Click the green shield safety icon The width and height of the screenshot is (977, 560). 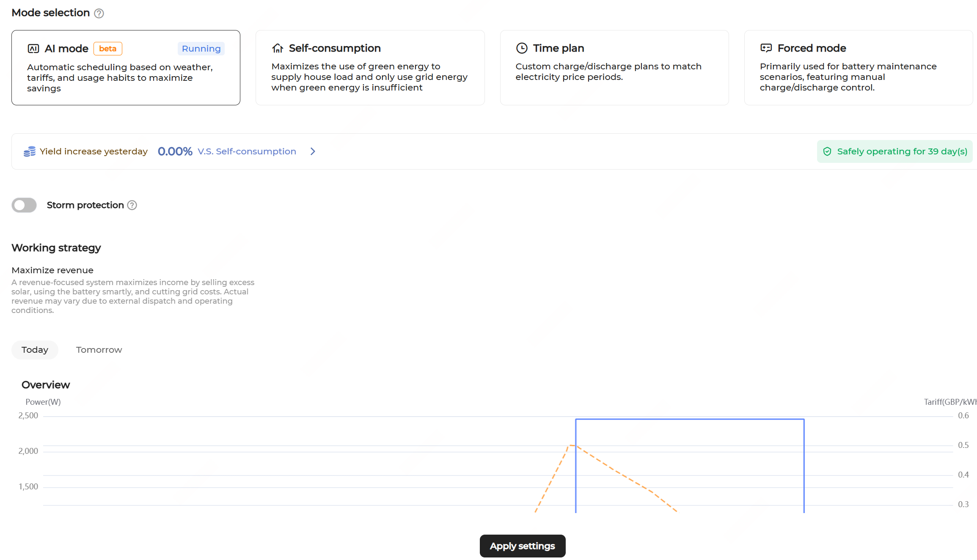[x=827, y=151]
